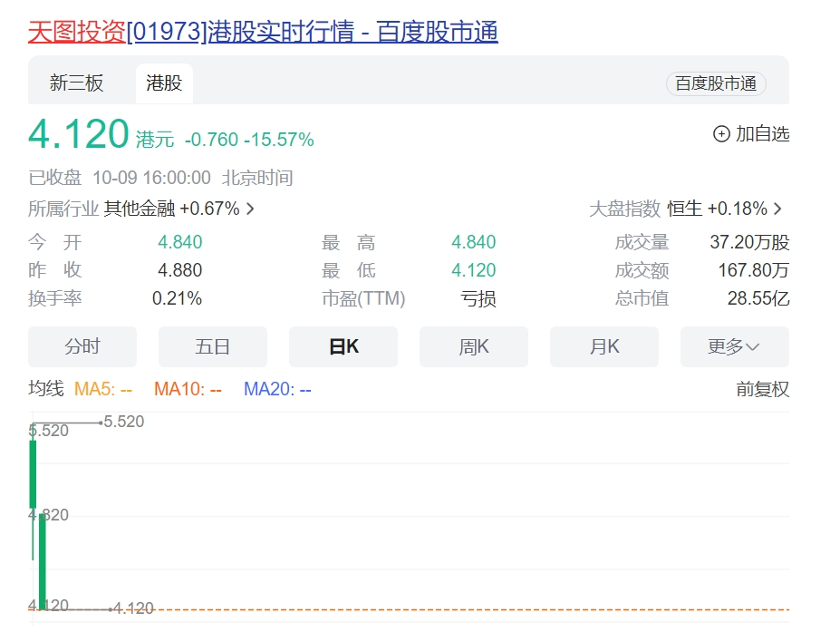Open the 前复权 adjustment selector

(762, 389)
